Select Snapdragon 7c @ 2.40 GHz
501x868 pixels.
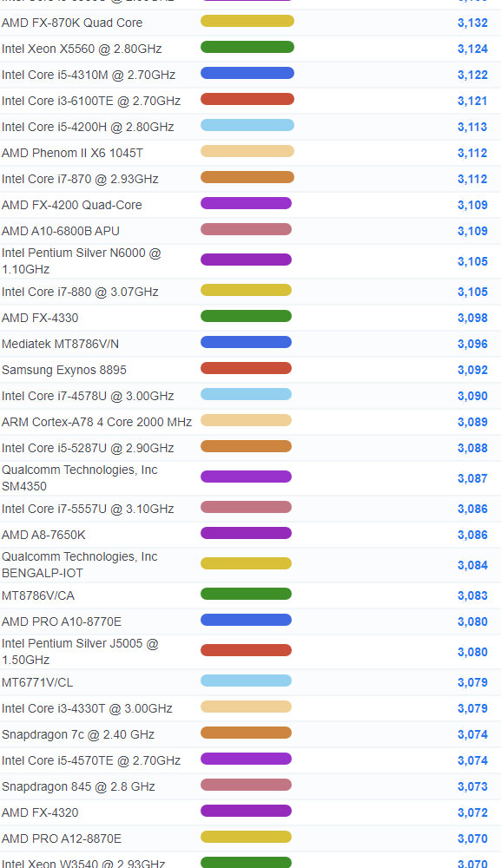point(78,734)
